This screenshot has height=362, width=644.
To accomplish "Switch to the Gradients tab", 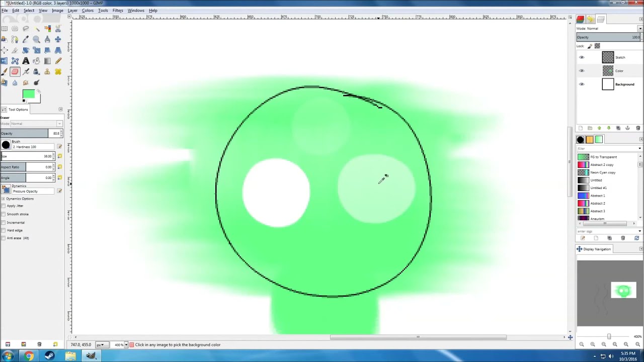I will pos(599,140).
